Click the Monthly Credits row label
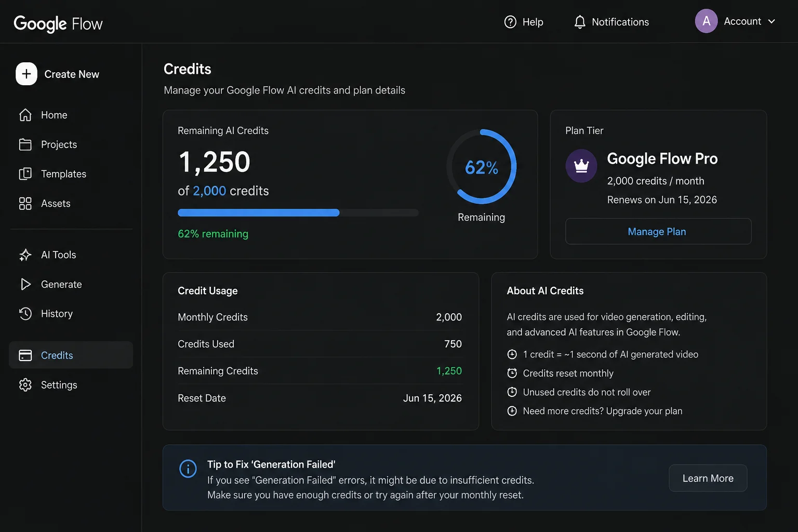 pos(212,317)
